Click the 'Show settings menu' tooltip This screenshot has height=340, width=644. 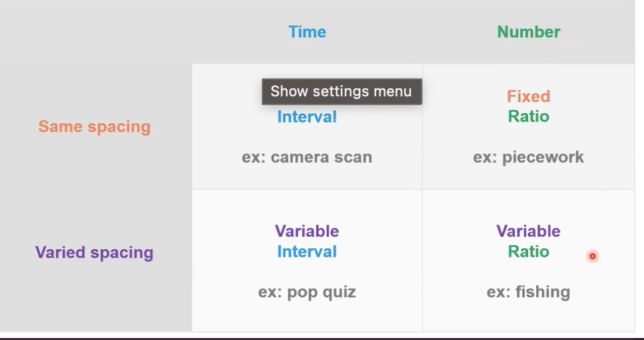[x=341, y=92]
